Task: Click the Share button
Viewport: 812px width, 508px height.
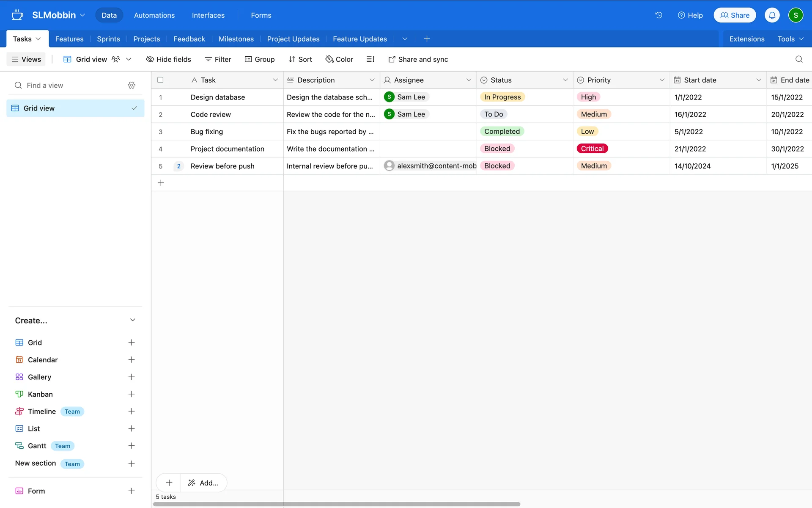Action: click(x=735, y=15)
